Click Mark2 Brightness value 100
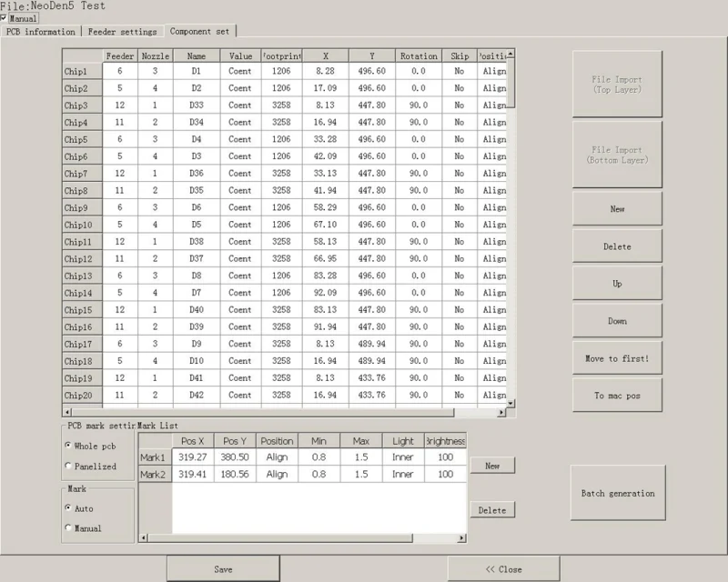 click(x=445, y=475)
